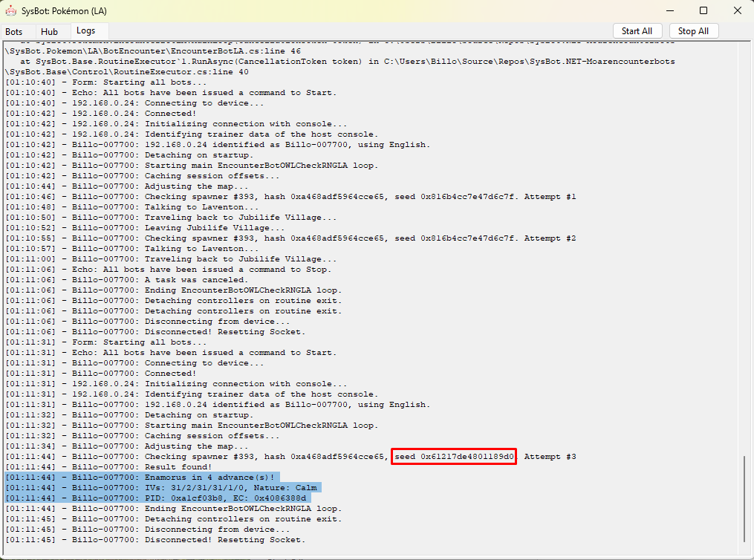
Task: Click the SysBot app icon in title bar
Action: (11, 10)
